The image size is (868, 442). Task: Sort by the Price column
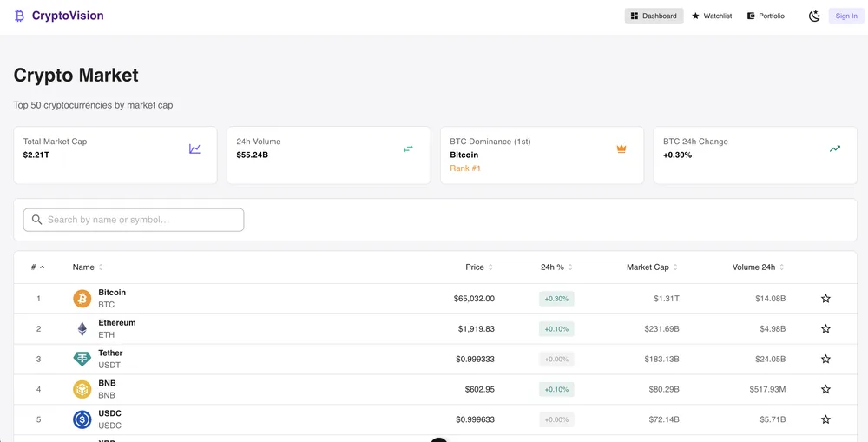coord(479,267)
